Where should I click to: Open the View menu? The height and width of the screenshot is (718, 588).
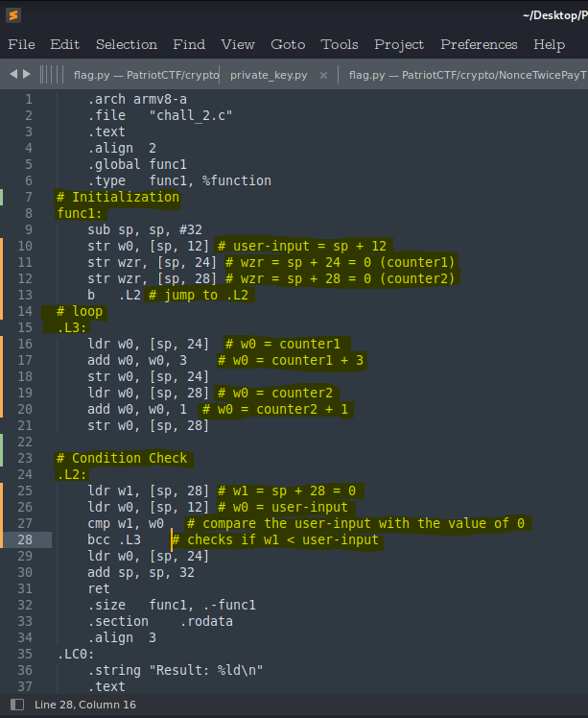(x=238, y=44)
